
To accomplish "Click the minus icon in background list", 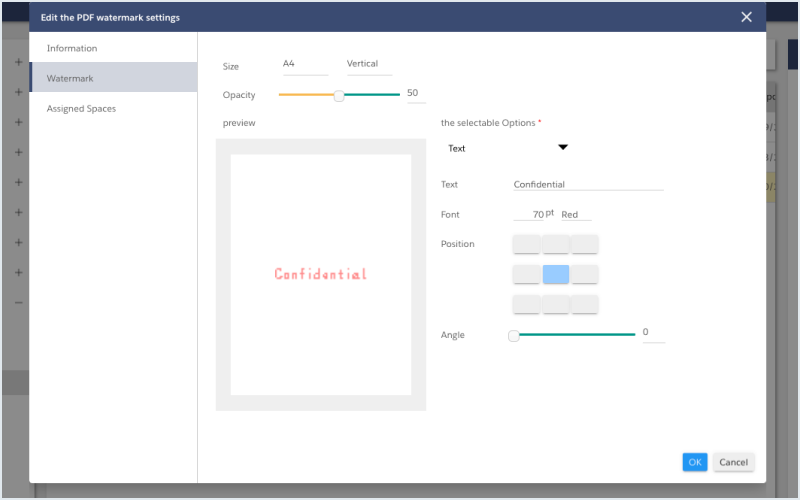I will (x=18, y=303).
